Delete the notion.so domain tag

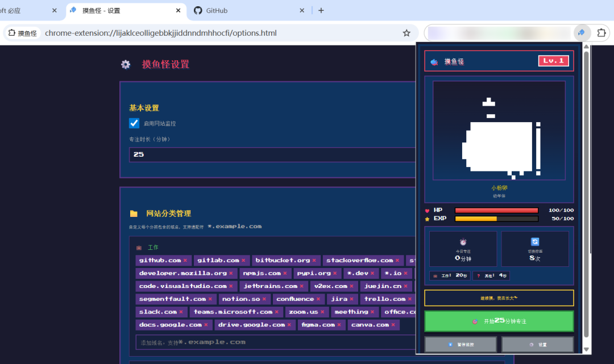point(264,299)
